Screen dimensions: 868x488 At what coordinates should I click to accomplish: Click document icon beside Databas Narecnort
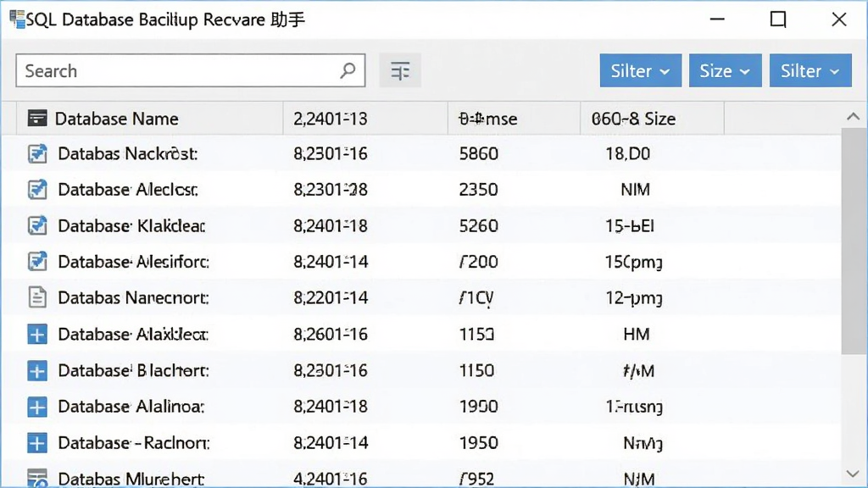pyautogui.click(x=37, y=297)
